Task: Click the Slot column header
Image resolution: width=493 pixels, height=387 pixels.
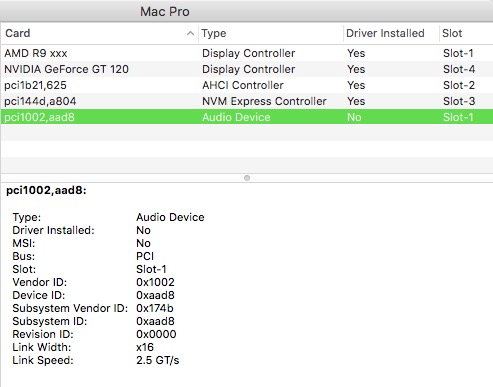Action: pyautogui.click(x=466, y=33)
